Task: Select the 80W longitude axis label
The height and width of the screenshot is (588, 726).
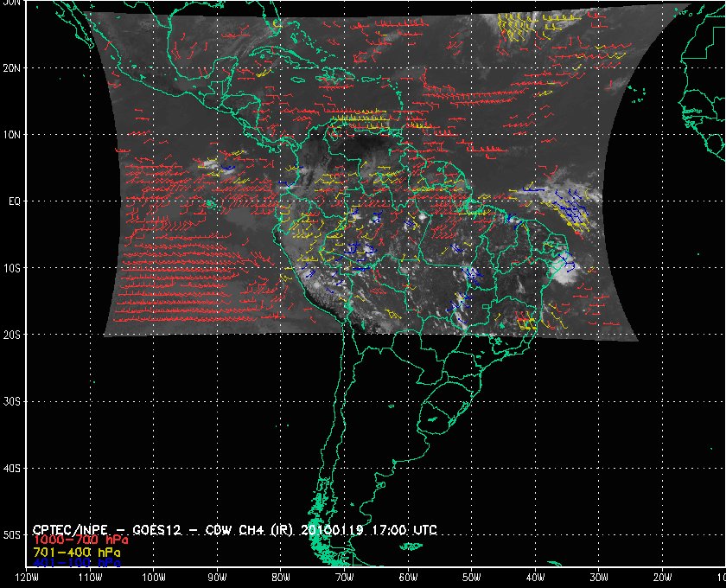Action: pos(281,577)
